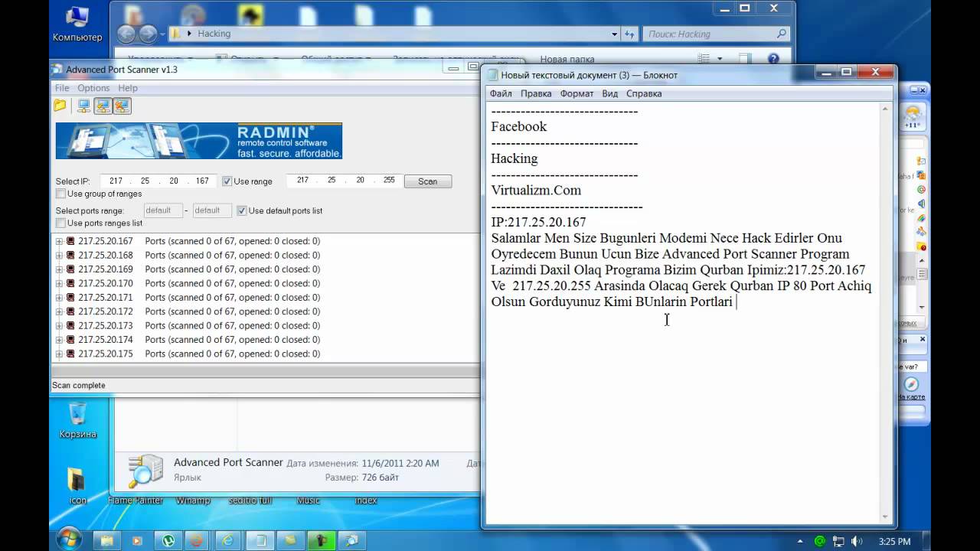Open the File menu in Advanced Port Scanner

coord(62,88)
